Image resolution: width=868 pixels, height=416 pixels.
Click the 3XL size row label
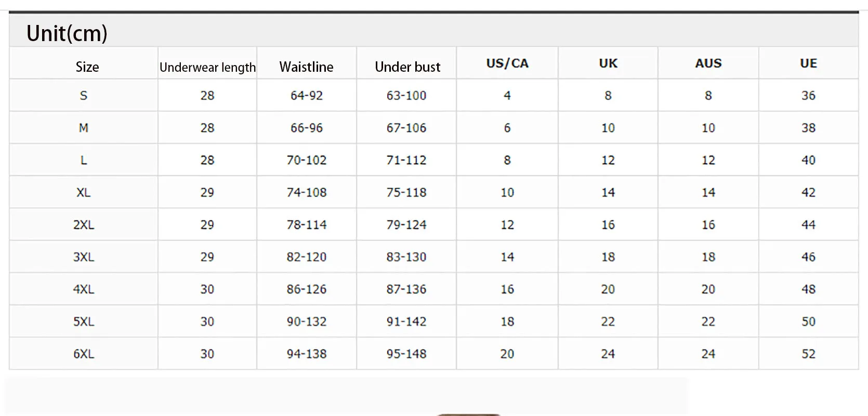point(84,257)
